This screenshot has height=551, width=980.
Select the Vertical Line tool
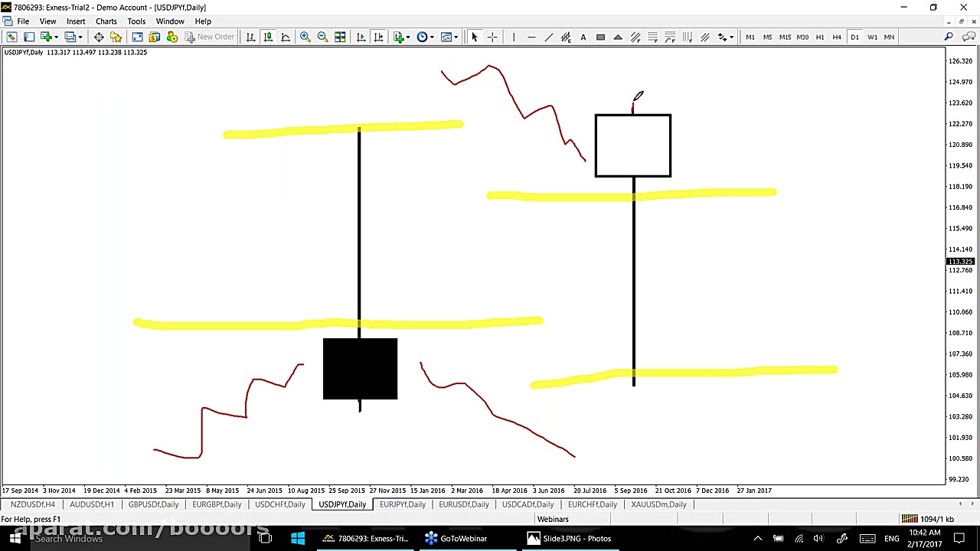click(x=513, y=37)
